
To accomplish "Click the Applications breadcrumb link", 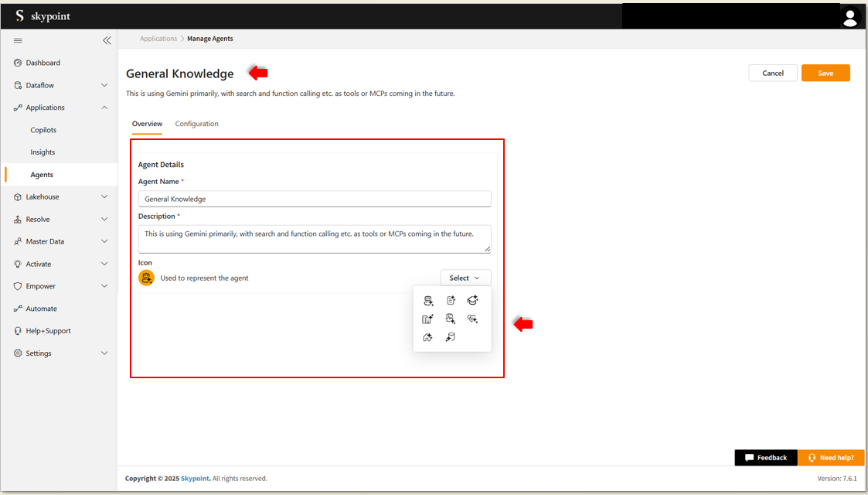I will tap(158, 39).
